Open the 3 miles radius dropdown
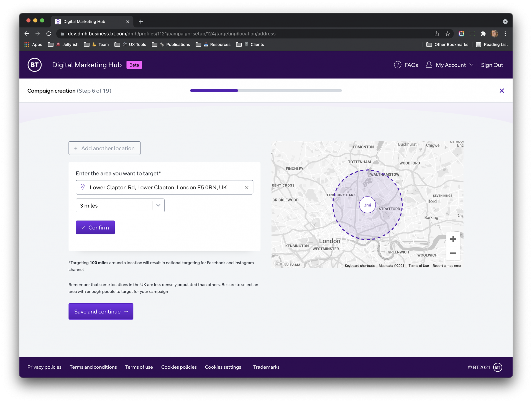The height and width of the screenshot is (403, 532). click(120, 205)
